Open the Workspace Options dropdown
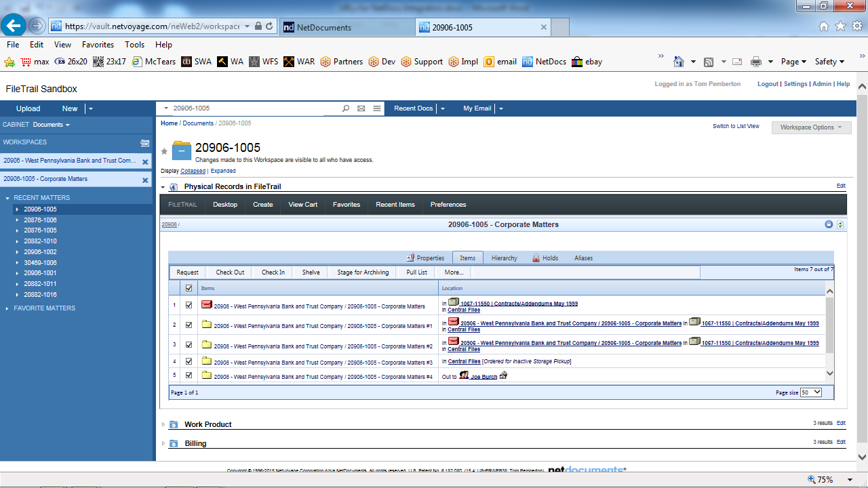Viewport: 868px width, 488px height. 811,127
